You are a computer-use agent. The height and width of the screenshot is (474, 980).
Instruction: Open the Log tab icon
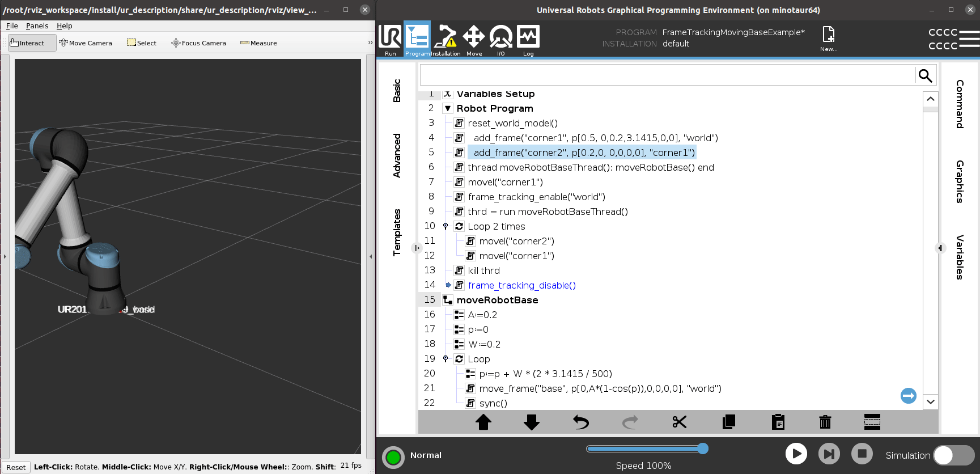point(528,40)
